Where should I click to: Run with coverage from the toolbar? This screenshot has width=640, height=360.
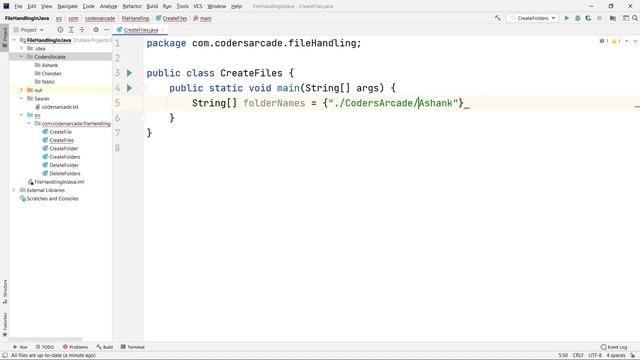click(588, 18)
